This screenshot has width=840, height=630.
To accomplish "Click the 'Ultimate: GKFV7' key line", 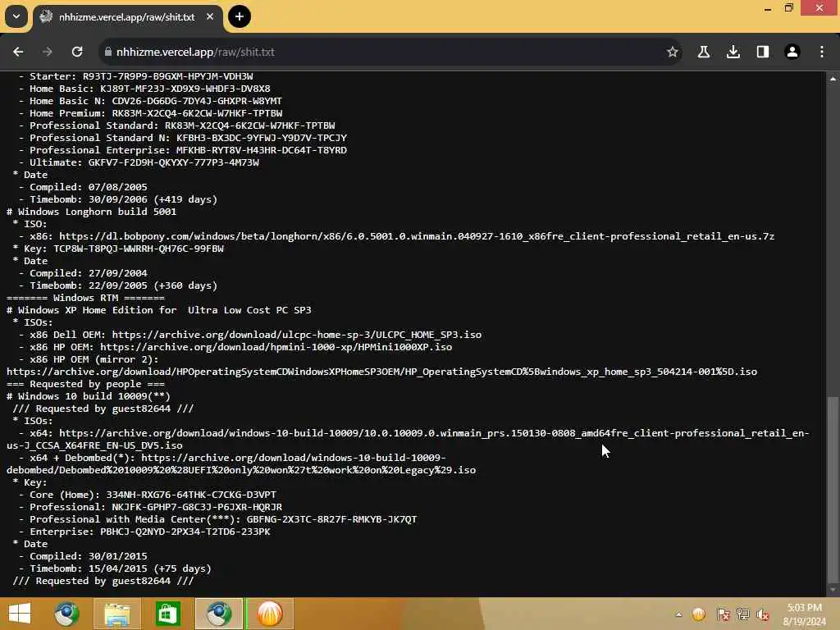I will (138, 163).
